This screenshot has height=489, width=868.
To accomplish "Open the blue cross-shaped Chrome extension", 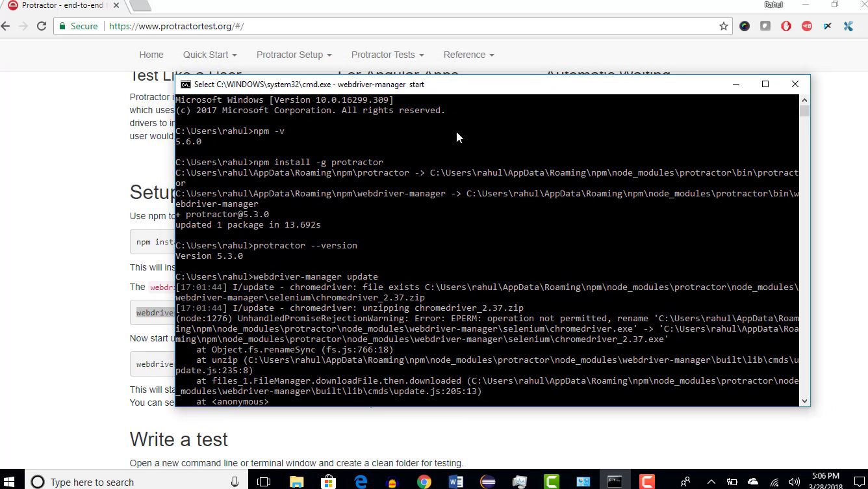I will (x=849, y=26).
